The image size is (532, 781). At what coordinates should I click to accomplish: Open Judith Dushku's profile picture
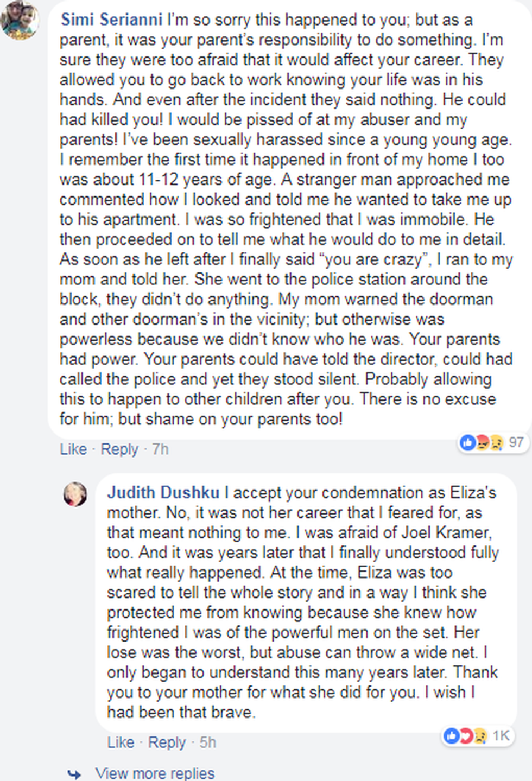[75, 494]
